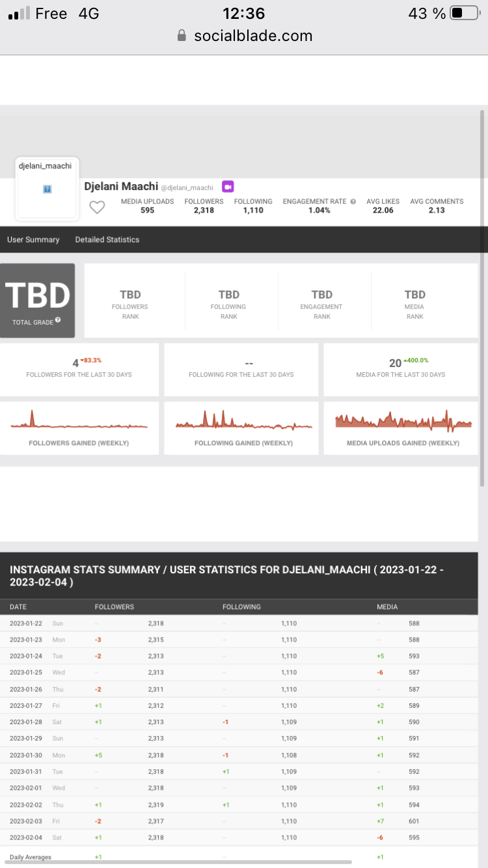
Task: Tap the Avg Likes 22.06 stat
Action: pos(383,206)
